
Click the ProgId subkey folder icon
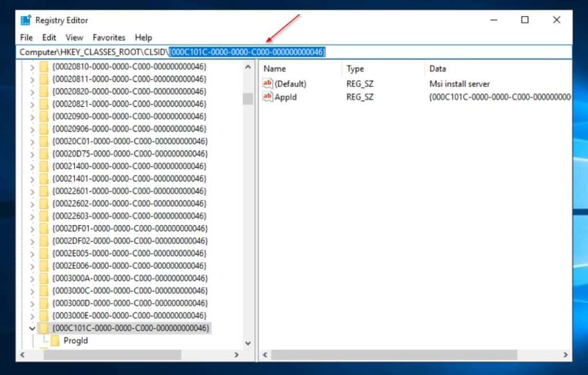[55, 341]
